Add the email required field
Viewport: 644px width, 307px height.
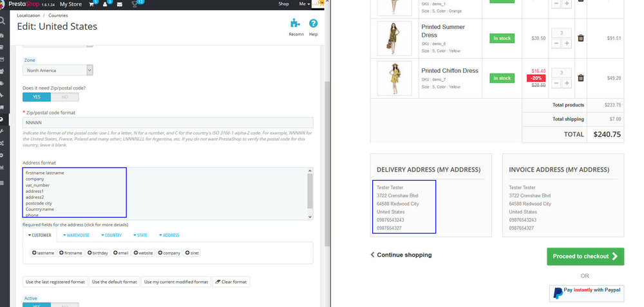point(121,253)
